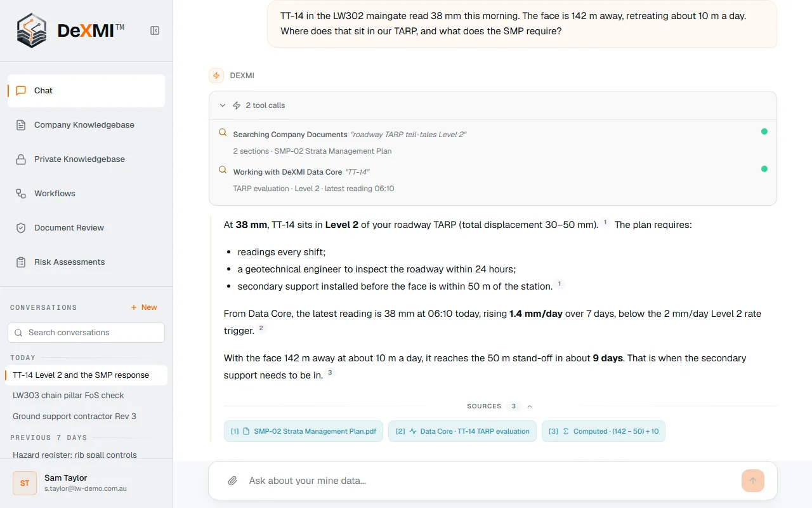Click the send message arrow button
The image size is (812, 508).
(x=753, y=481)
